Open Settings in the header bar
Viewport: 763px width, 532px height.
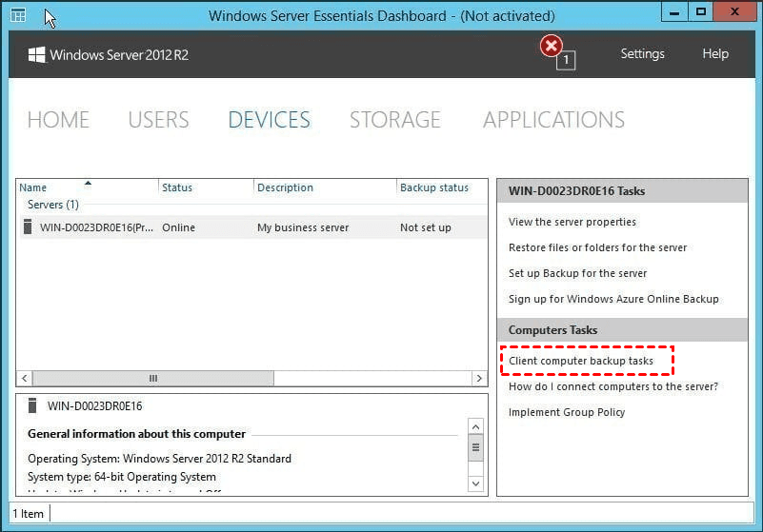(642, 53)
